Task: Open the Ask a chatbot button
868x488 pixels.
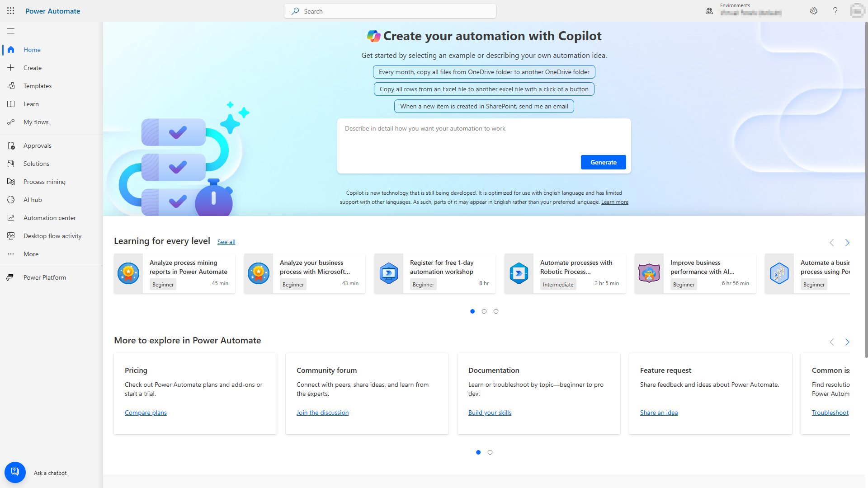Action: pos(15,472)
